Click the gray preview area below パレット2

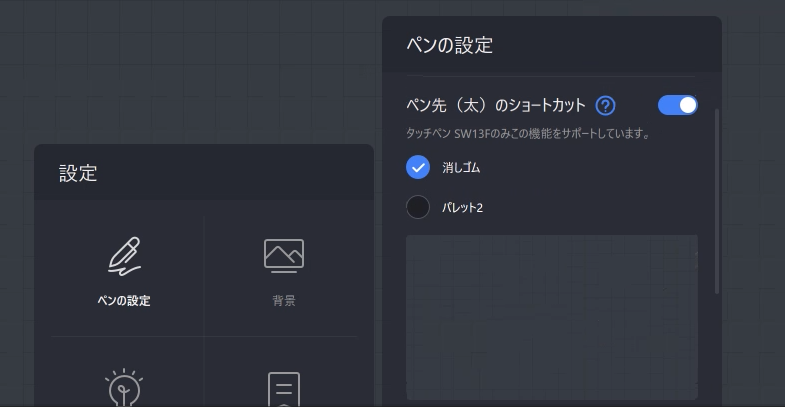551,316
